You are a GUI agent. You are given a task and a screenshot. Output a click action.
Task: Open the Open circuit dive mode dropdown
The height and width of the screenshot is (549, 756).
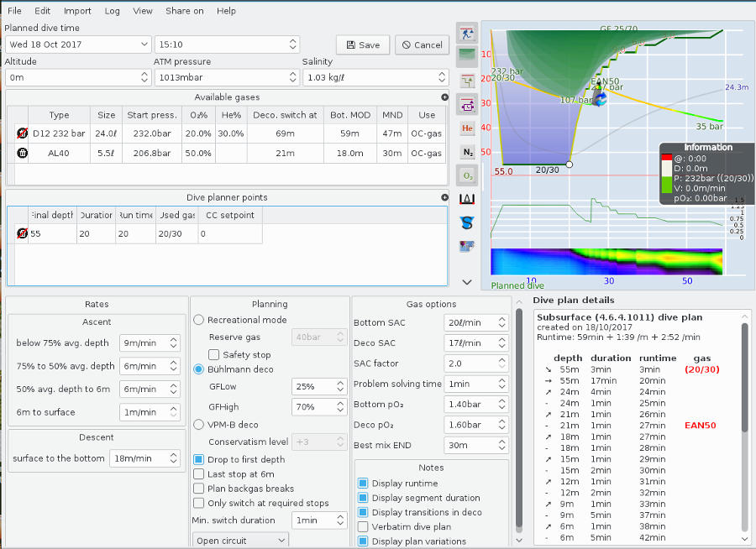(241, 541)
